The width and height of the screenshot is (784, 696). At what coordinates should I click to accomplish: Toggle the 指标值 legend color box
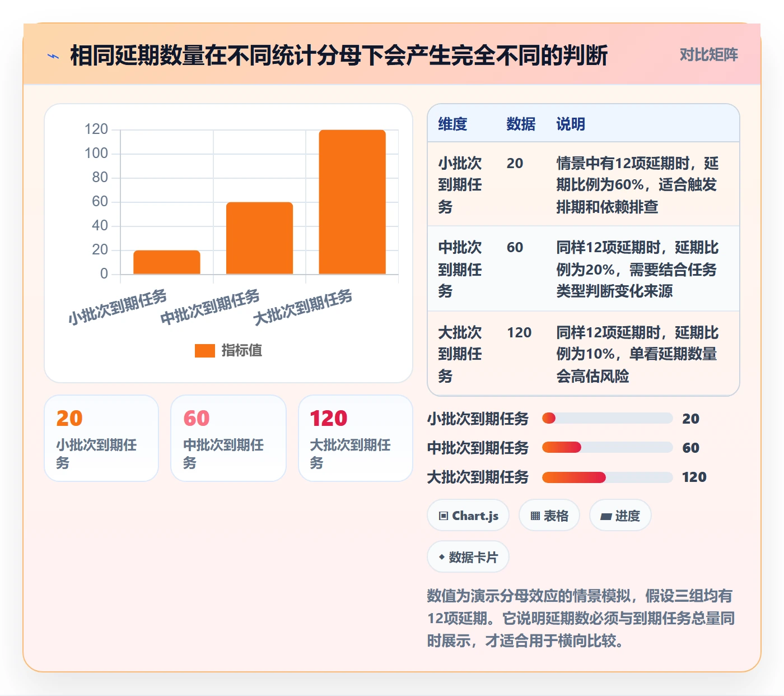[x=205, y=350]
